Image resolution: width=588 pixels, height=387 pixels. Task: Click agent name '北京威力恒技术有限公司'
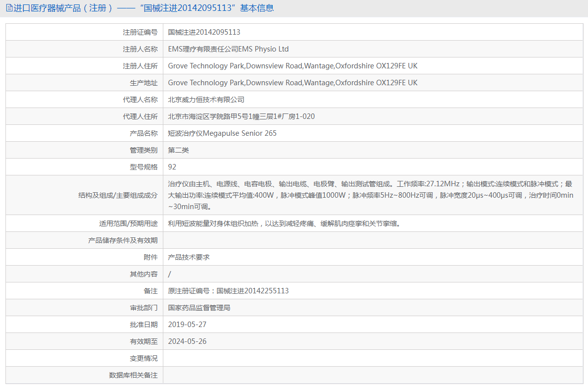(206, 100)
